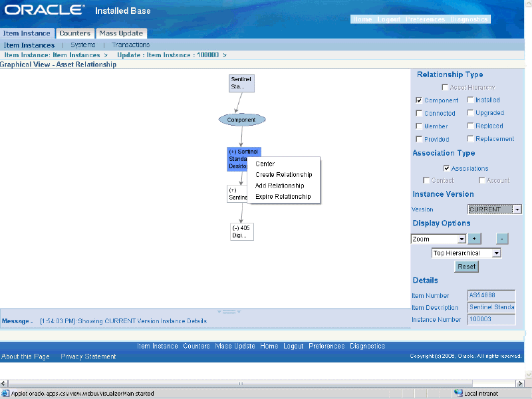The width and height of the screenshot is (532, 399).
Task: Open the Item Instances subtab
Action: [29, 45]
